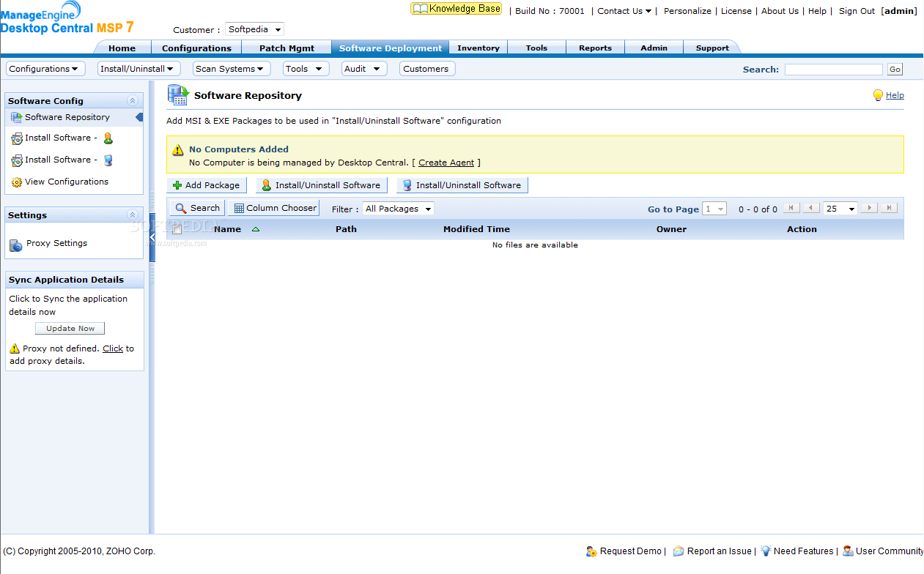Open the Filter All Packages dropdown
Image resolution: width=924 pixels, height=574 pixels.
(399, 209)
